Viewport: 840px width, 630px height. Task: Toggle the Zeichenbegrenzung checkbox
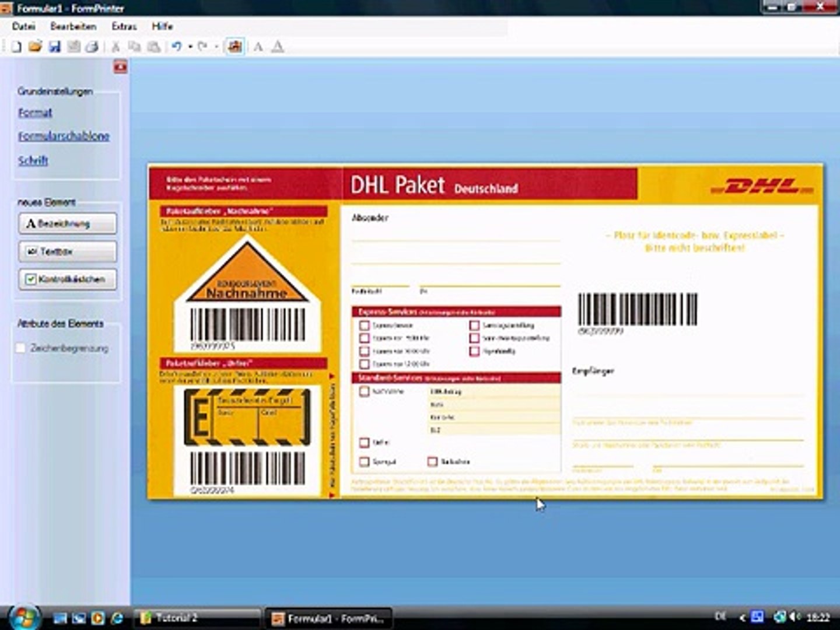(x=21, y=348)
